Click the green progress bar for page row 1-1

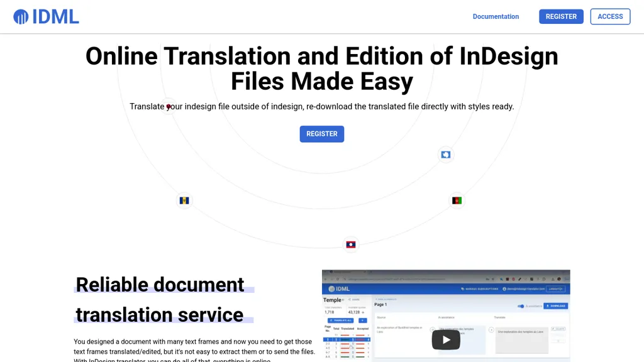click(345, 339)
